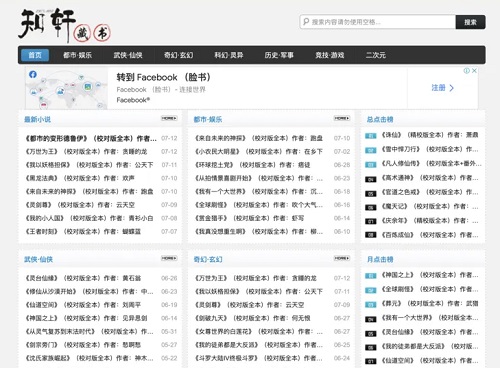Open 《环球挖土党》 in 都市·娱乐
Image resolution: width=500 pixels, height=368 pixels.
click(252, 165)
